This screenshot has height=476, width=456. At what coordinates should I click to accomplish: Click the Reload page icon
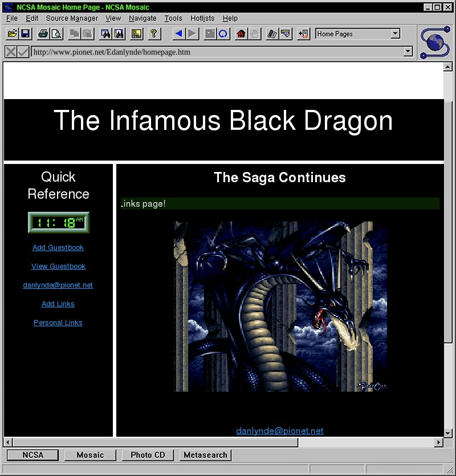[x=223, y=34]
